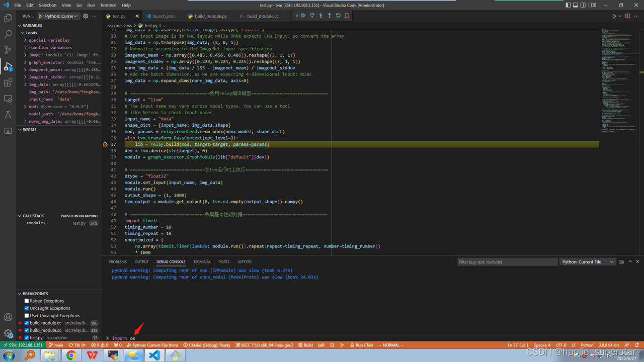The height and width of the screenshot is (362, 644).
Task: Open the Run dropdown arrow at editor top right
Action: pos(619,16)
